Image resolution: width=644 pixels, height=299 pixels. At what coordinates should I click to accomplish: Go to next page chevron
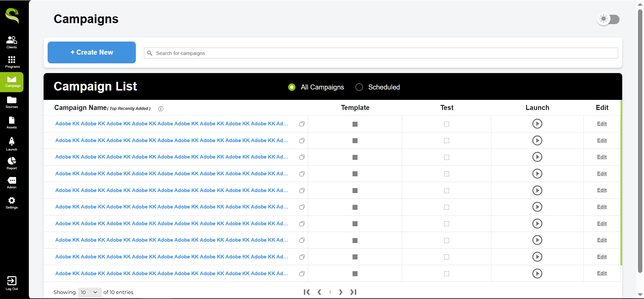pos(340,292)
